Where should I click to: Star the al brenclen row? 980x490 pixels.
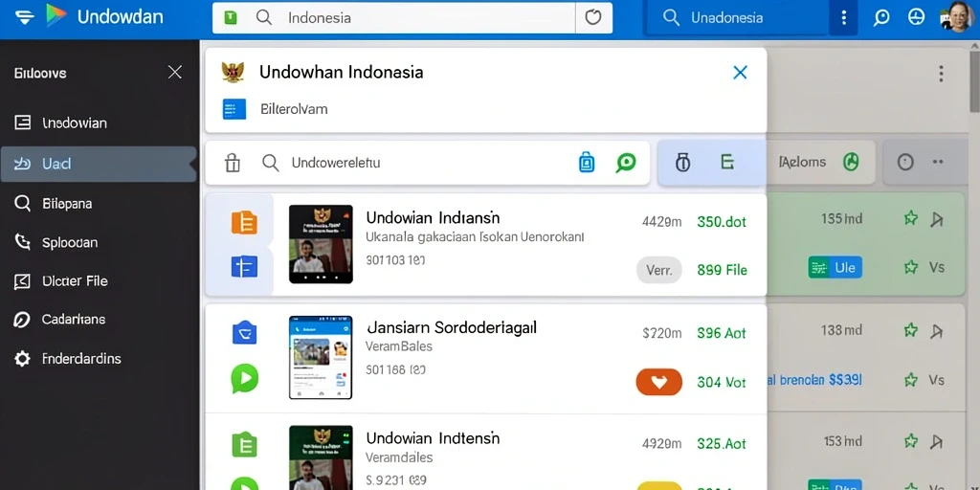point(911,379)
